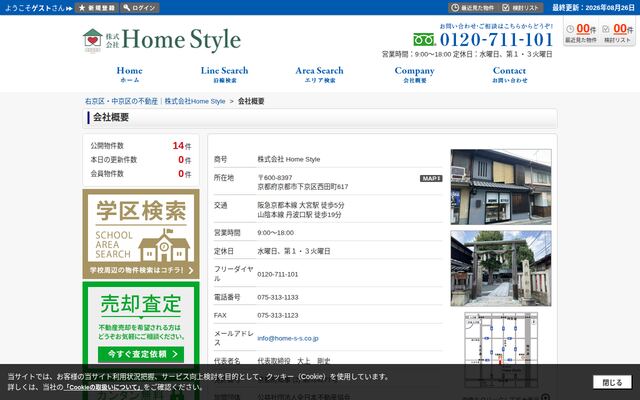The width and height of the screenshot is (640, 400).
Task: Click the clock icon beside recently viewed count
Action: [x=570, y=29]
